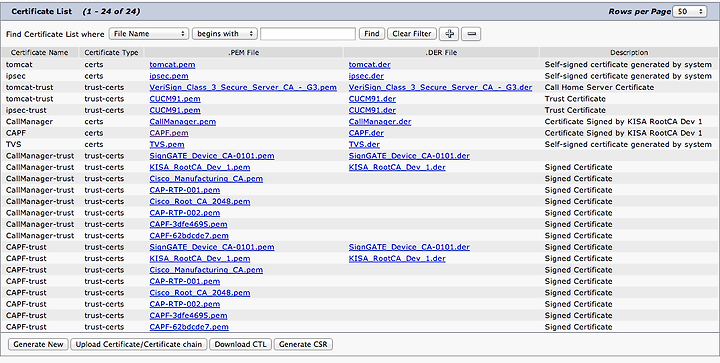Open SignGATE_Device_CA-0101.der in CAPF-trust row

(409, 247)
